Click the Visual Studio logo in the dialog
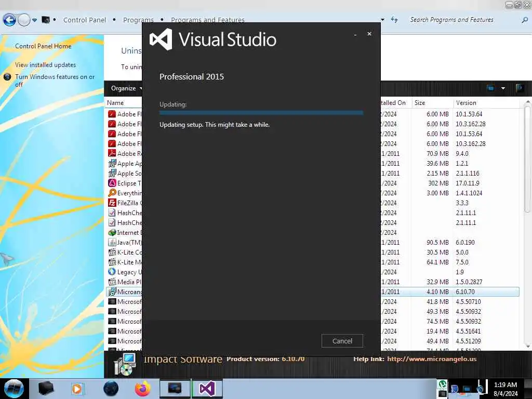The height and width of the screenshot is (399, 532). (x=161, y=39)
